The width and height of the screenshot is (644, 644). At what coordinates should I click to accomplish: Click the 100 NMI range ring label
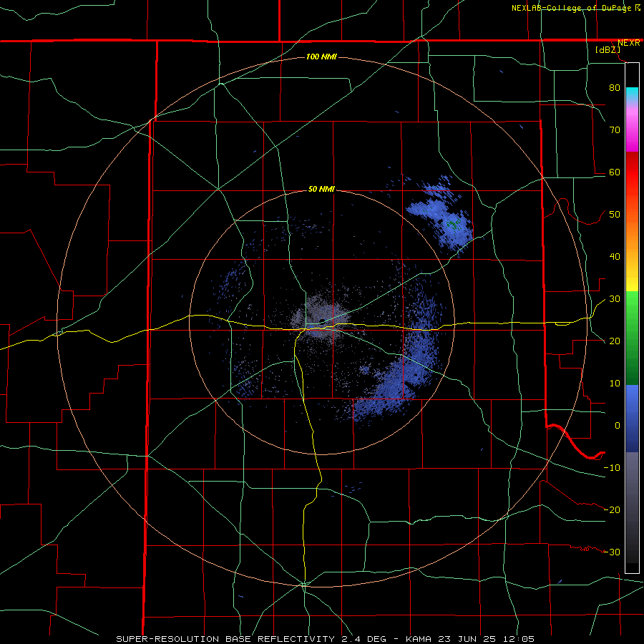click(321, 57)
